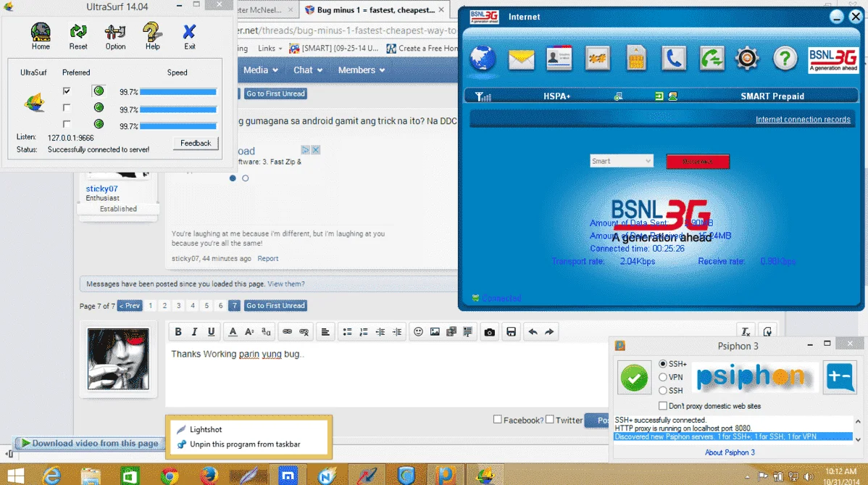The height and width of the screenshot is (485, 868).
Task: Click the BSNL globe internet icon
Action: (483, 58)
